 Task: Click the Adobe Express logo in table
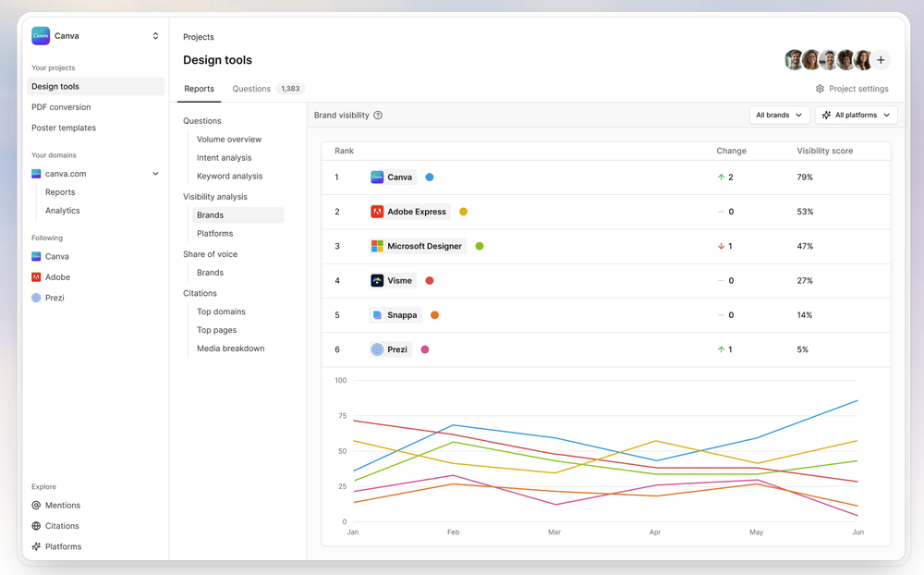click(377, 212)
